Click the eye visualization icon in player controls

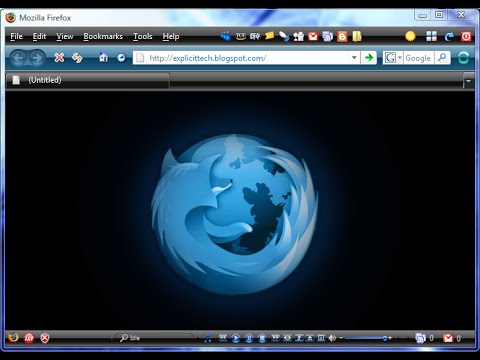pyautogui.click(x=287, y=338)
